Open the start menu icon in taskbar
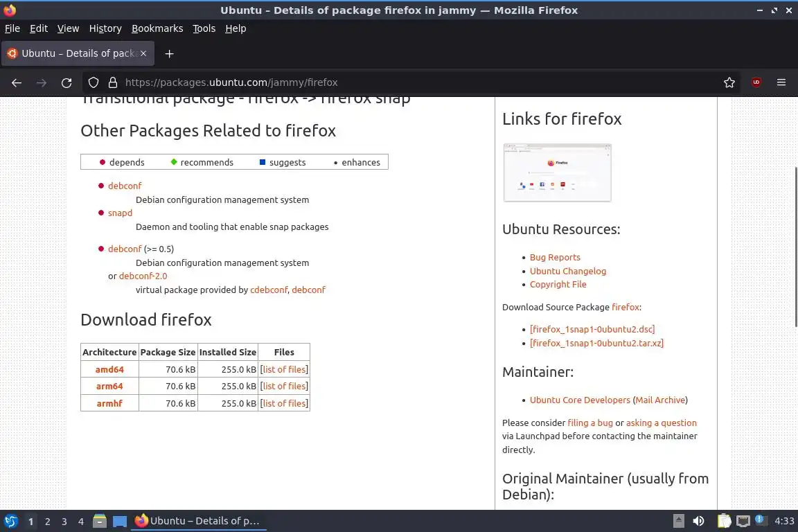 pyautogui.click(x=10, y=522)
